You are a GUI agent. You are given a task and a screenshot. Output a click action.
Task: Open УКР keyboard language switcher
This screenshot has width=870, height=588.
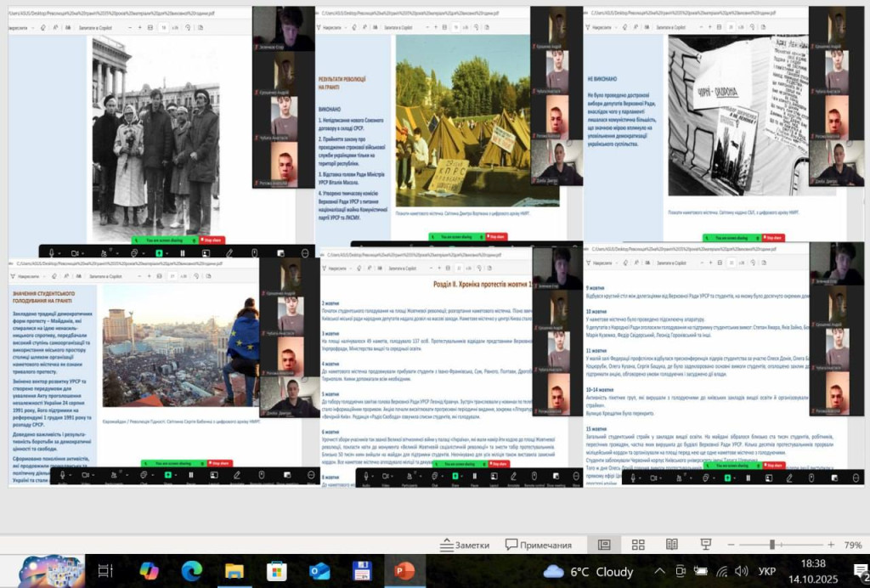pyautogui.click(x=765, y=571)
